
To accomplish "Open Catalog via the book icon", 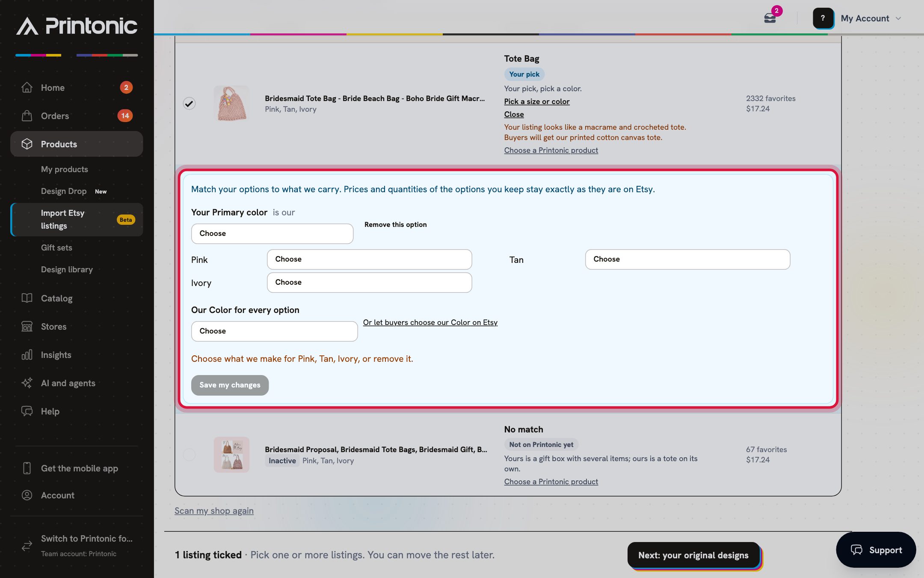I will point(27,298).
